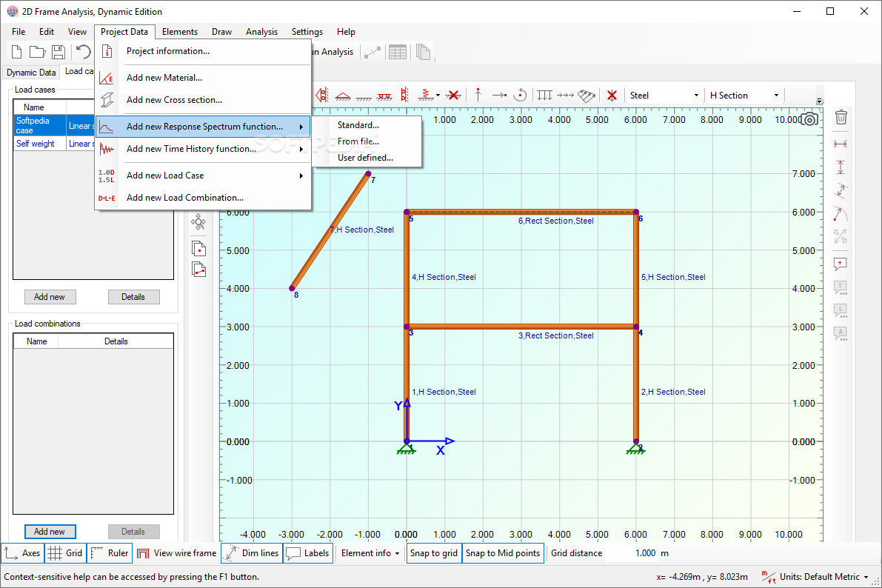Undo the last action
Screen dimensions: 882x588
(83, 52)
